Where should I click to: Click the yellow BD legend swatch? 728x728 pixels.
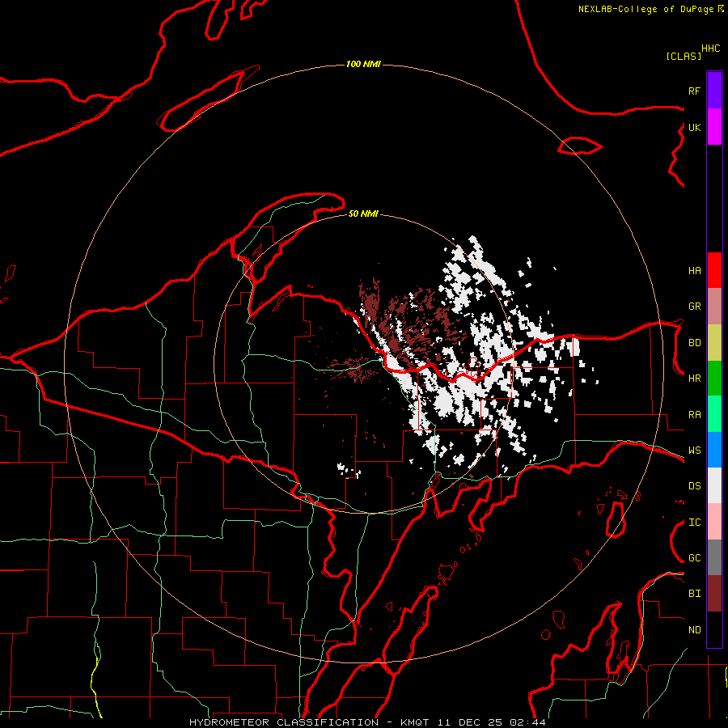[x=714, y=342]
